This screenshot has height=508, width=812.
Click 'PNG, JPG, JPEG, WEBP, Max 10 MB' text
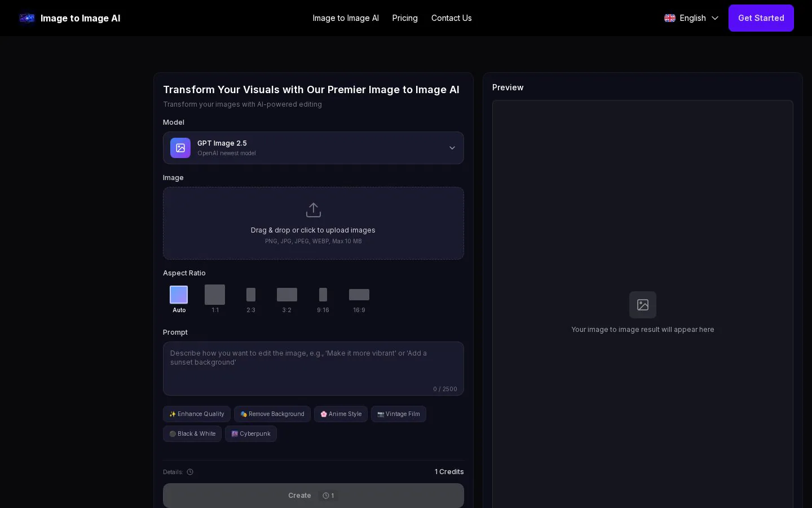[x=314, y=241]
